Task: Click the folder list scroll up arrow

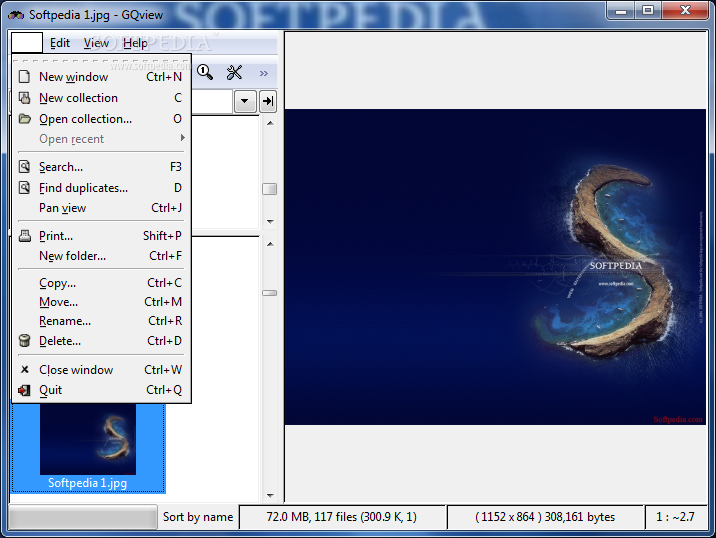Action: point(270,123)
